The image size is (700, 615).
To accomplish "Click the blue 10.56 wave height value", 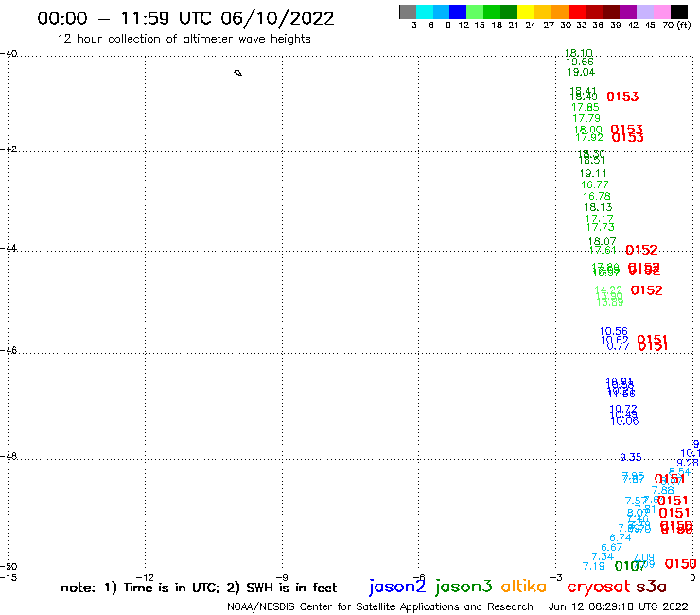I will coord(614,331).
